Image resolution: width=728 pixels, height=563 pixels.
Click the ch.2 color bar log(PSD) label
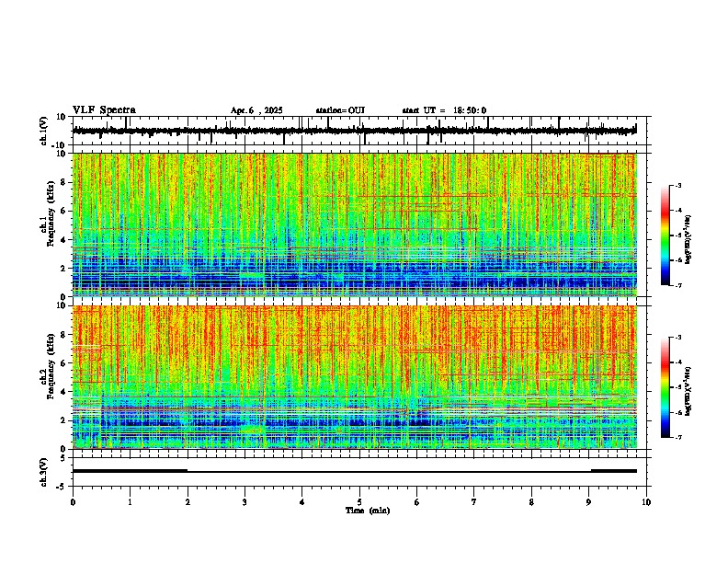point(688,391)
